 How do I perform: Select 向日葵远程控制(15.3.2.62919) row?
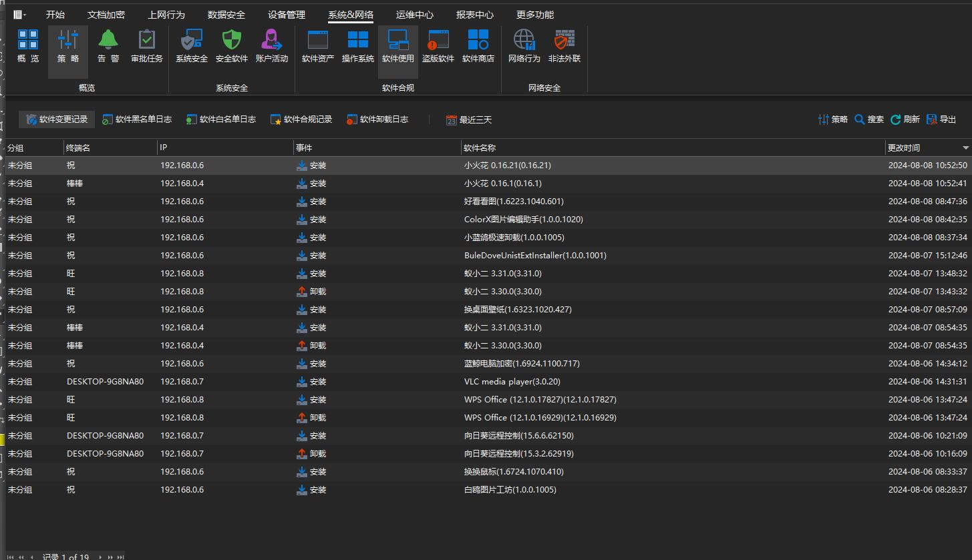tap(488, 454)
